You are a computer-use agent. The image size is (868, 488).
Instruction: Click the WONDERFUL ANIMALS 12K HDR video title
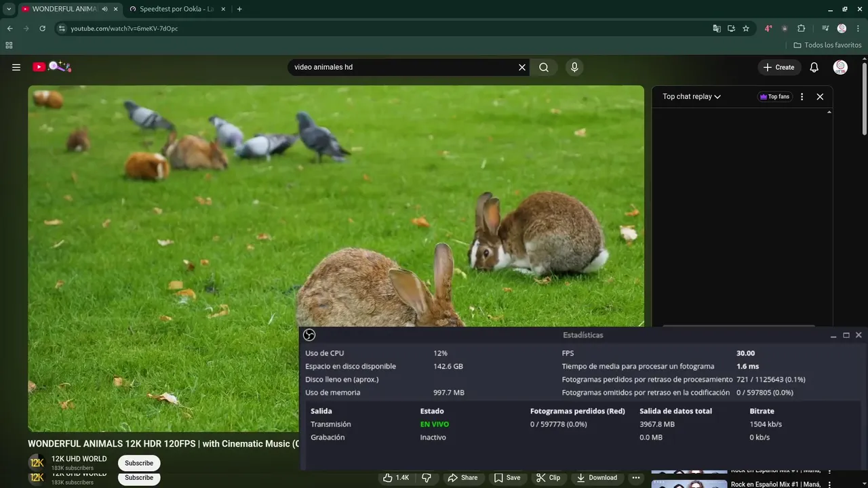163,444
